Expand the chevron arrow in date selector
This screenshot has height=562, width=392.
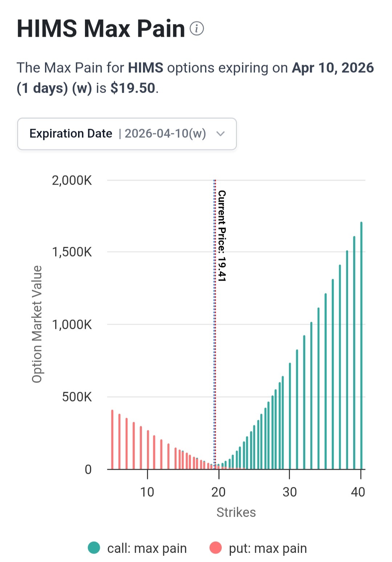click(x=220, y=134)
